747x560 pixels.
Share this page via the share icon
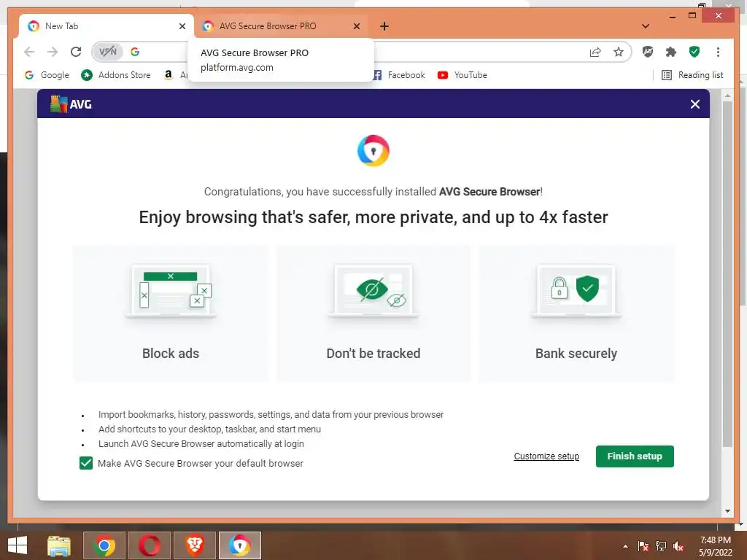[595, 52]
